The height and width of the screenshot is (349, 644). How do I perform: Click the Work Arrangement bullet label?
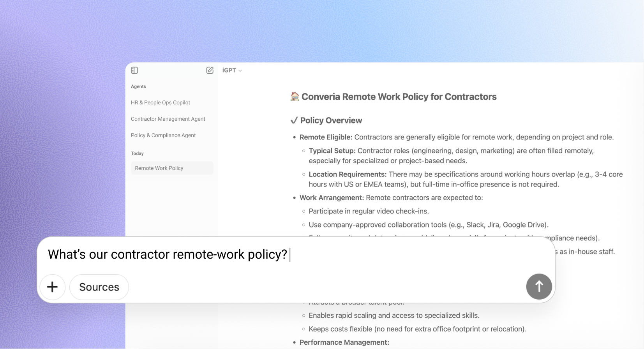(x=332, y=197)
